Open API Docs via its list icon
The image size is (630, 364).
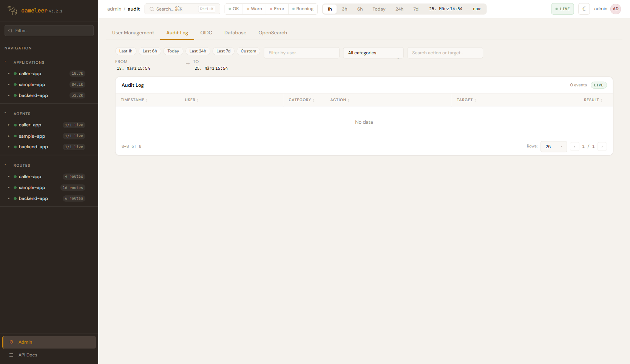coord(11,355)
